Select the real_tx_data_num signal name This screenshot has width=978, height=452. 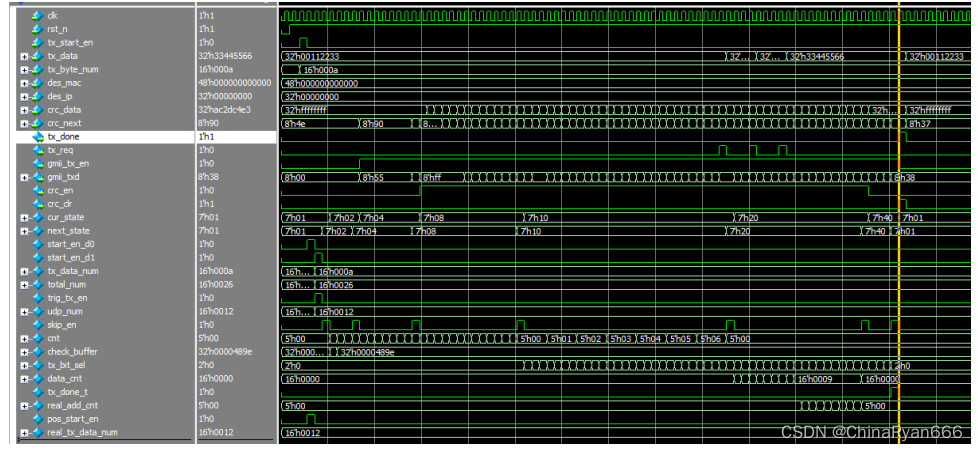pyautogui.click(x=82, y=432)
